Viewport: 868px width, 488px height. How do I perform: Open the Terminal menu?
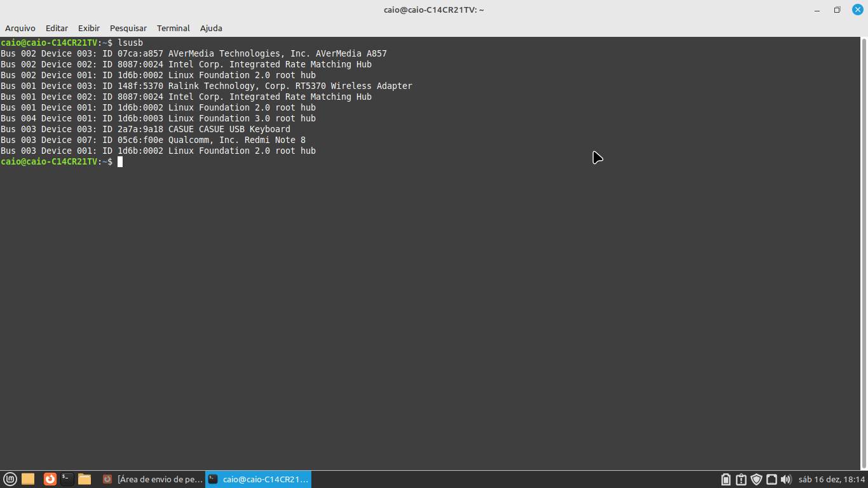click(173, 28)
